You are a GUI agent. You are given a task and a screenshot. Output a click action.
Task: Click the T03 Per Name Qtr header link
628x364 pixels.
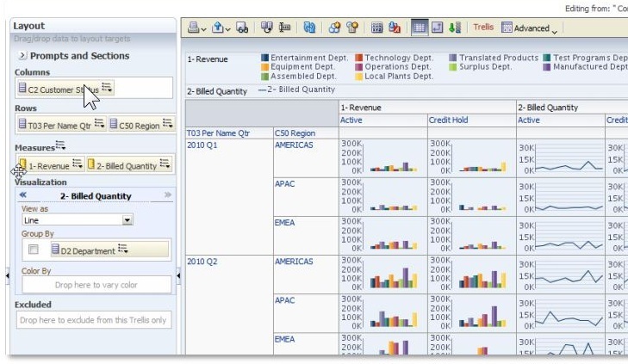(218, 133)
